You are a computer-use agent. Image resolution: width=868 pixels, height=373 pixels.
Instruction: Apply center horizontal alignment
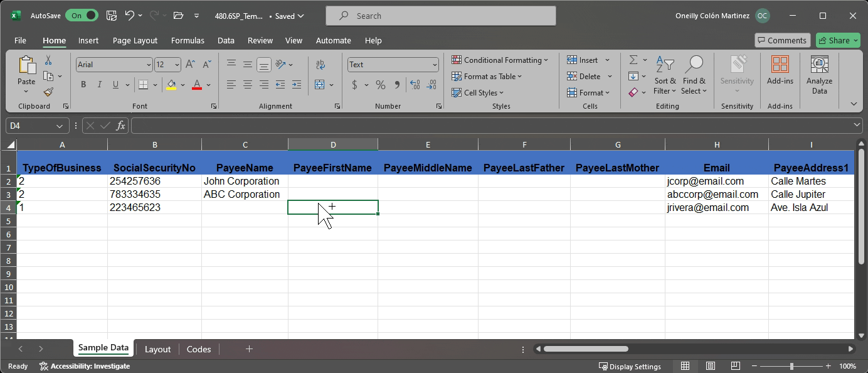pos(248,84)
